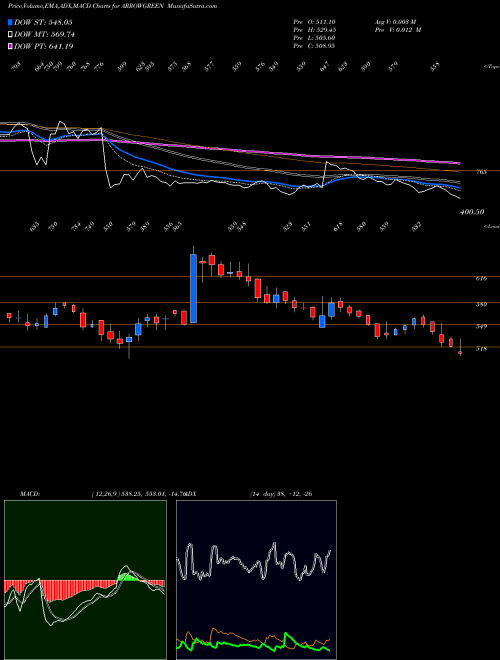Click the 'Pre L: 505.60' value
500x660 pixels.
point(314,38)
